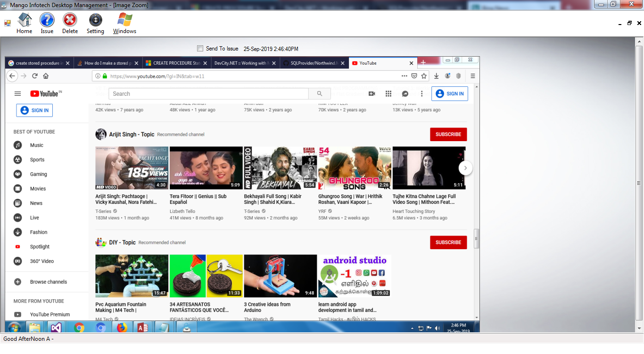Screen dimensions: 644x354
Task: Subscribe to Arijit Singh - Topic
Action: point(448,135)
